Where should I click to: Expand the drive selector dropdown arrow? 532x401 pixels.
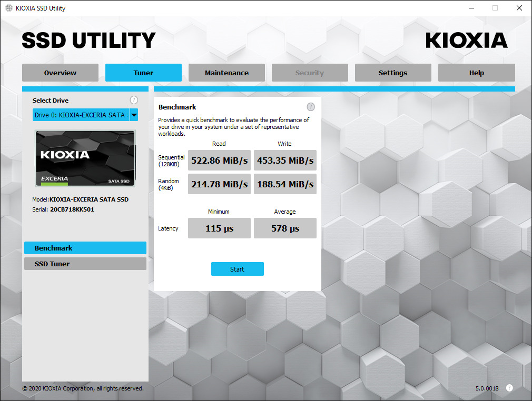pos(134,115)
